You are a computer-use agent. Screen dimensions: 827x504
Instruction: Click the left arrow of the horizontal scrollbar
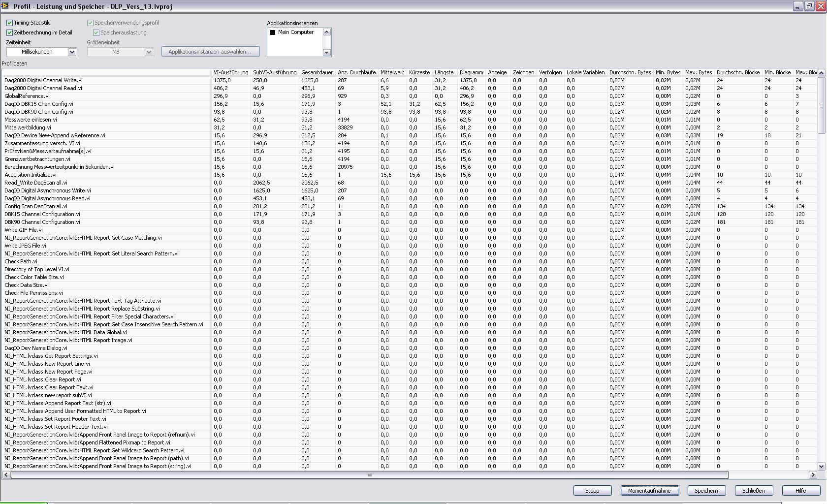[6, 475]
